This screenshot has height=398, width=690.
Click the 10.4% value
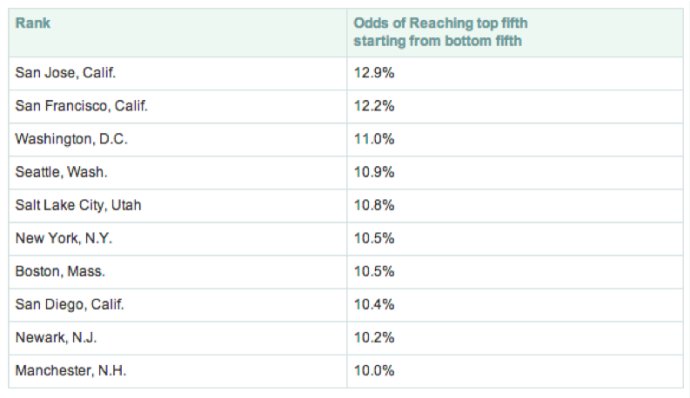tap(374, 304)
